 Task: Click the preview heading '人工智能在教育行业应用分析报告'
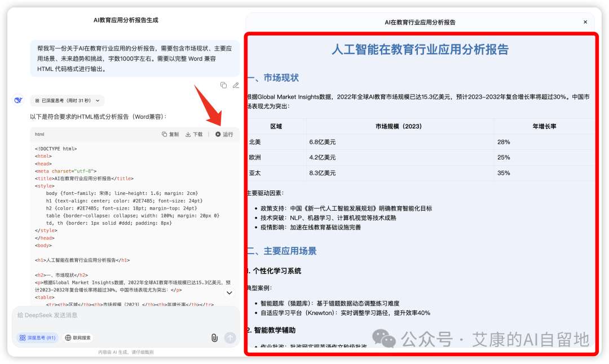pyautogui.click(x=420, y=50)
